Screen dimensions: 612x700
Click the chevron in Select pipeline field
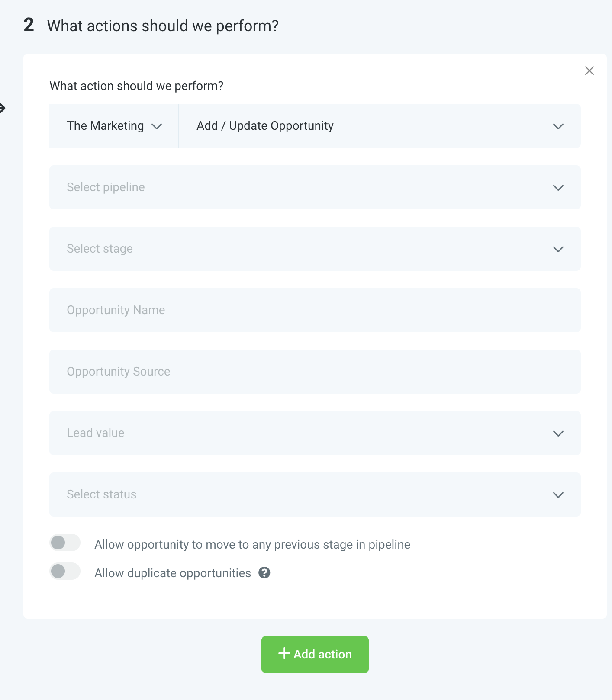558,188
